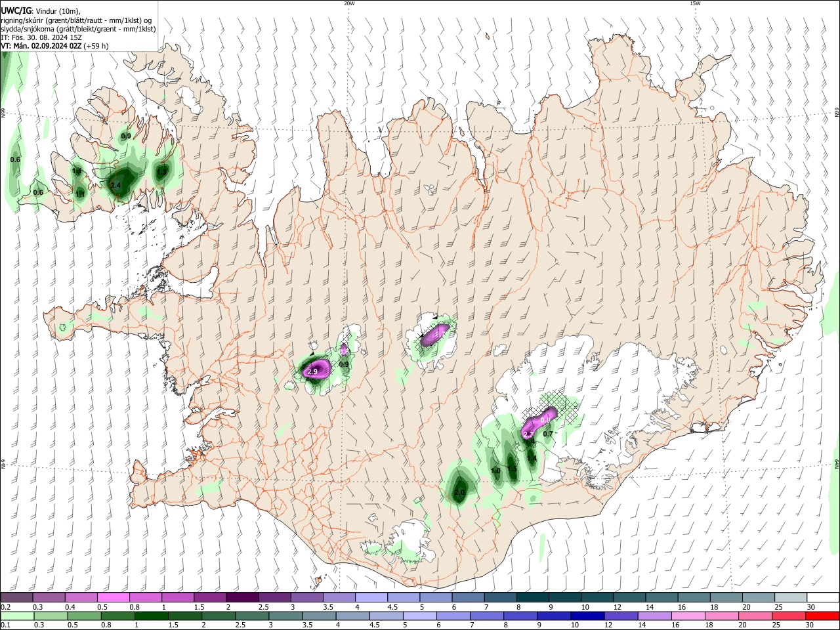Pick the darkest purple swatch between 2 and 2.5
This screenshot has height=630, width=840.
[241, 597]
